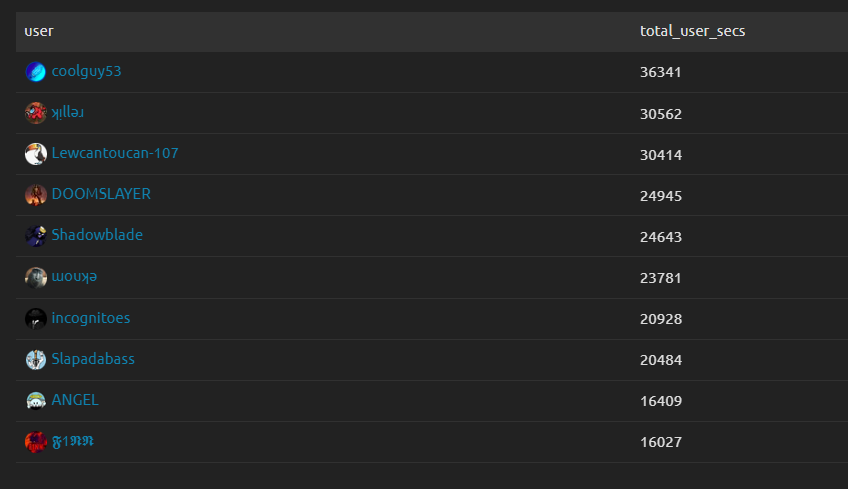The image size is (848, 489).
Task: Click the 36341 seconds table cell
Action: tap(661, 72)
